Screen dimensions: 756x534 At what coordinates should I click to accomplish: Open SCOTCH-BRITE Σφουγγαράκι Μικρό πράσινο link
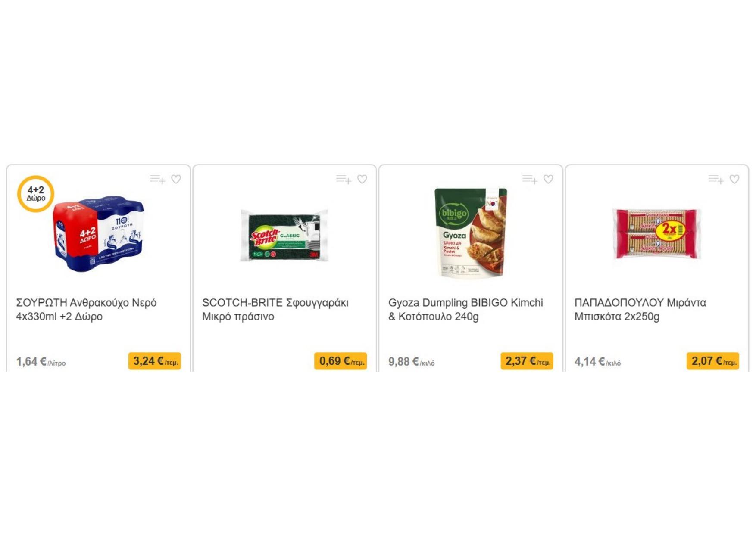(275, 310)
